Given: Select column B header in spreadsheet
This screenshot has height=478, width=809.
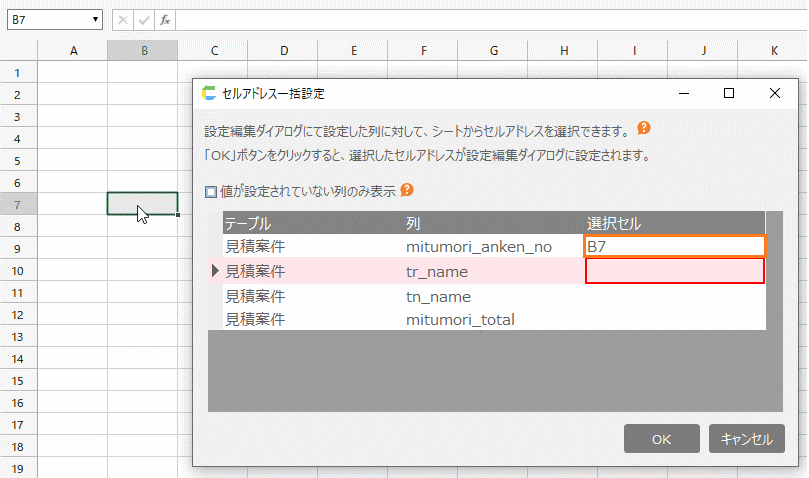Looking at the screenshot, I should tap(144, 51).
